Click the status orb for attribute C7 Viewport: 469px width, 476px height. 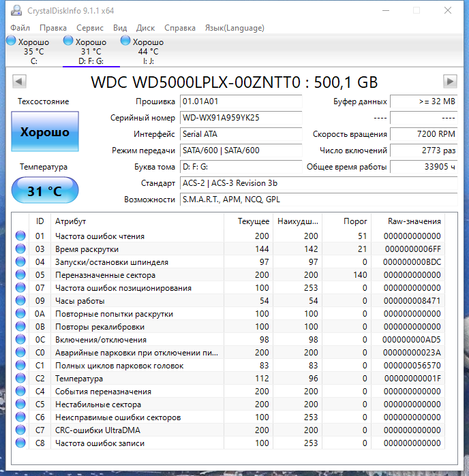(20, 430)
